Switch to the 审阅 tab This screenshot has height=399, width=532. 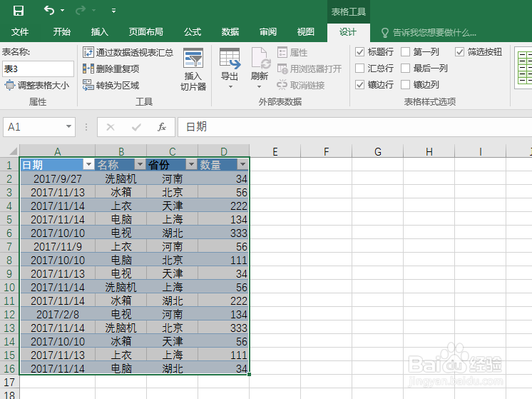268,32
